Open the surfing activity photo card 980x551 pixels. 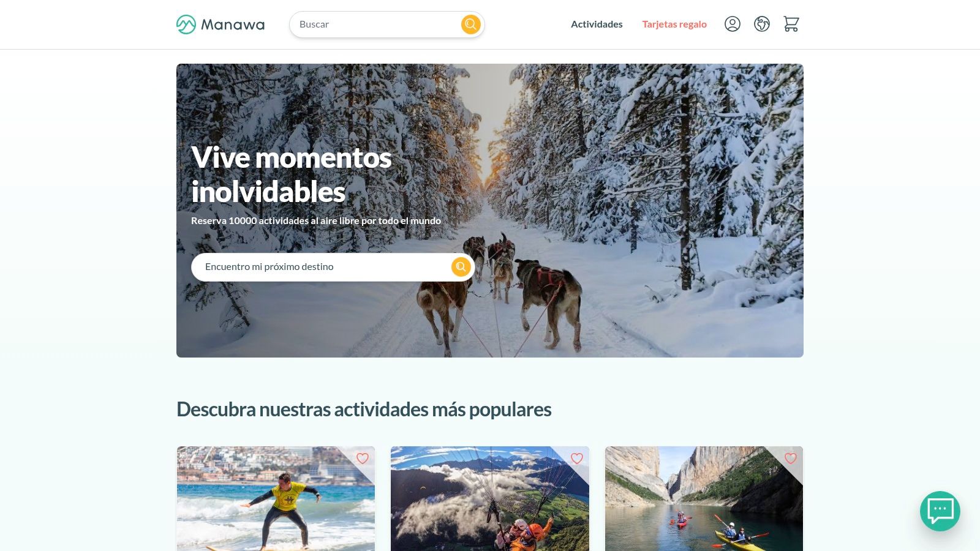point(276,498)
